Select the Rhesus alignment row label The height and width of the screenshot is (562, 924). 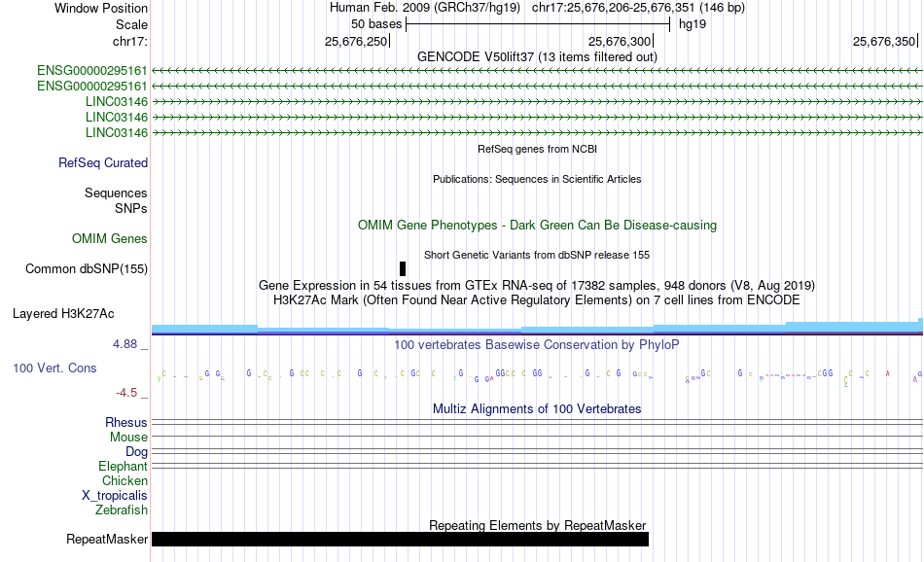126,422
